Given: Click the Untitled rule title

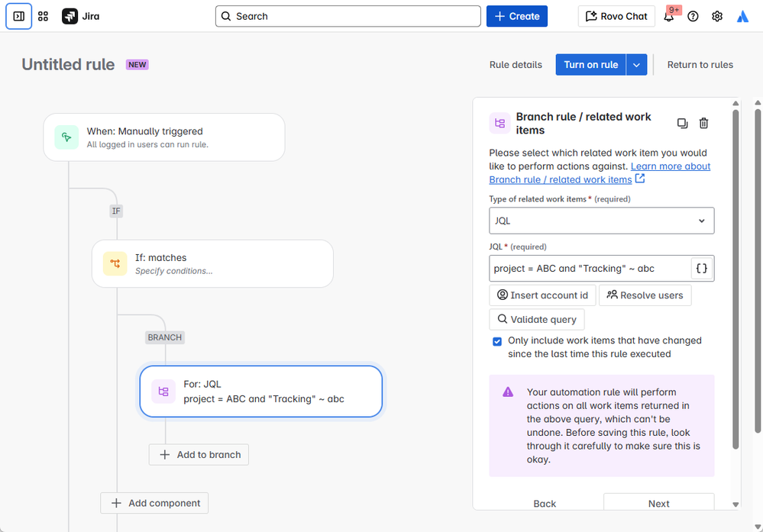Looking at the screenshot, I should [x=68, y=65].
